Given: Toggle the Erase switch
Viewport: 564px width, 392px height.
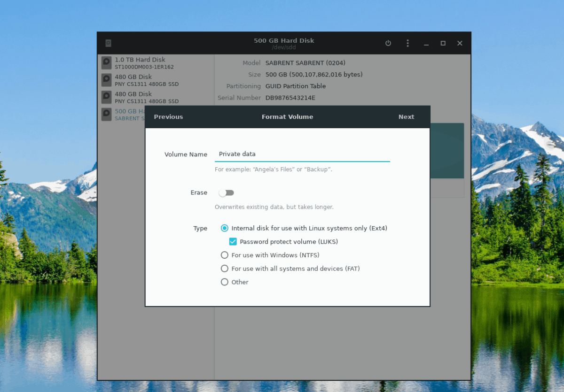Looking at the screenshot, I should (x=226, y=193).
